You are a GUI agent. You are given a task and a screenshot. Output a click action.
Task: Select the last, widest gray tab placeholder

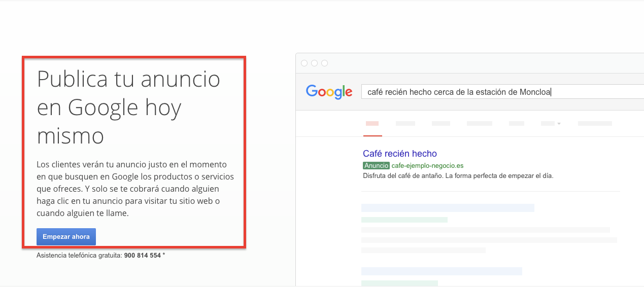coord(595,123)
